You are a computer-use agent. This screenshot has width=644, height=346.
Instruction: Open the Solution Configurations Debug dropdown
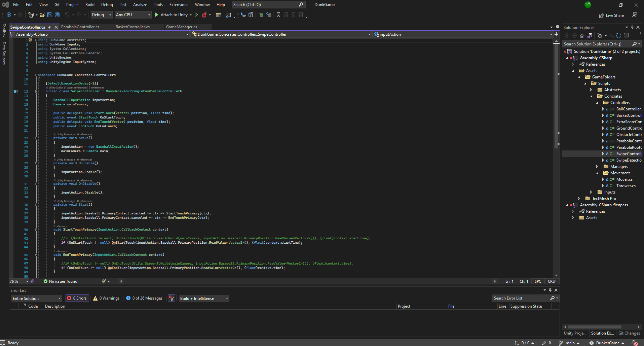110,15
